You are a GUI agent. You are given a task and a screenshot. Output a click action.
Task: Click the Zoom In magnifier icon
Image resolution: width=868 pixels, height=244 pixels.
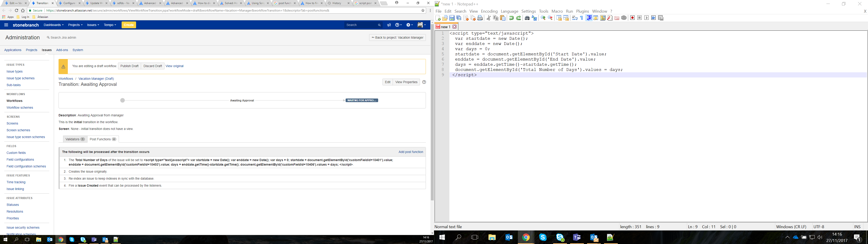[543, 18]
